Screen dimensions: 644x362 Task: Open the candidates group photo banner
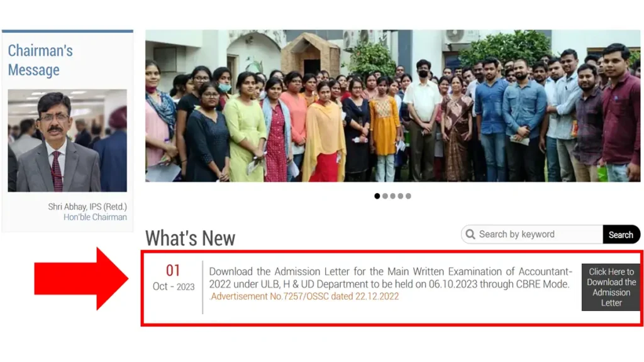(x=392, y=106)
